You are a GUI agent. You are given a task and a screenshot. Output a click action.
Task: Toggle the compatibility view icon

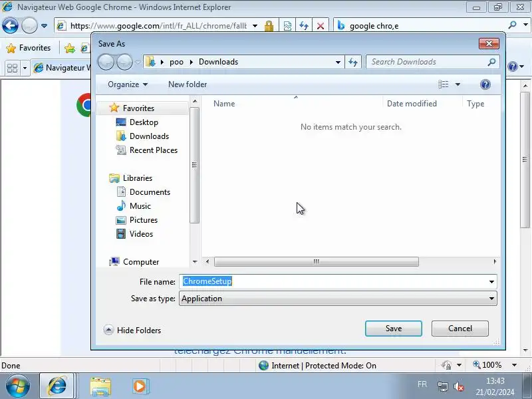pyautogui.click(x=287, y=26)
